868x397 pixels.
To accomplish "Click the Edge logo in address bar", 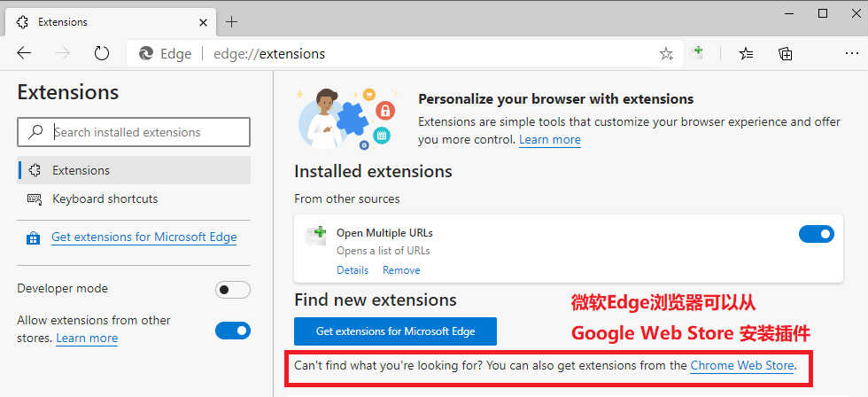I will (146, 54).
